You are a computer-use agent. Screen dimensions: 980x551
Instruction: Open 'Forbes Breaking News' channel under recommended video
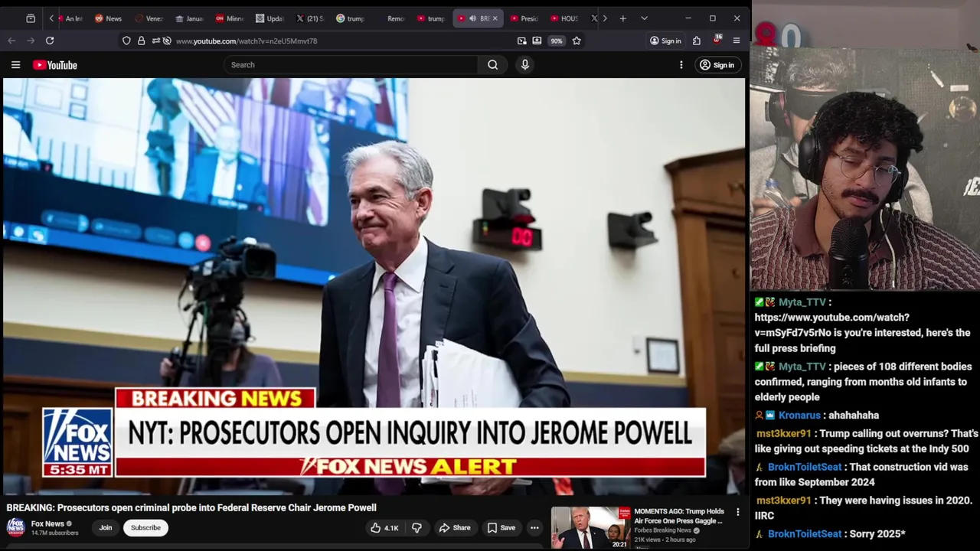[x=663, y=530]
